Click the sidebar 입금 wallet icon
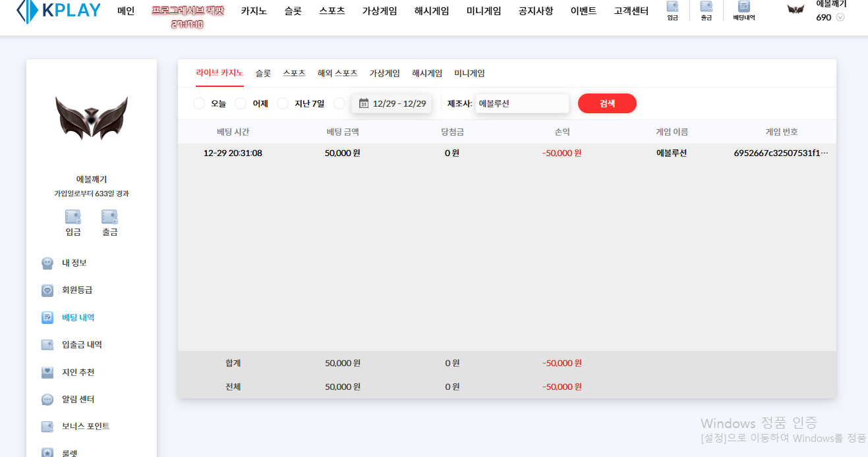The height and width of the screenshot is (457, 868). click(x=73, y=217)
